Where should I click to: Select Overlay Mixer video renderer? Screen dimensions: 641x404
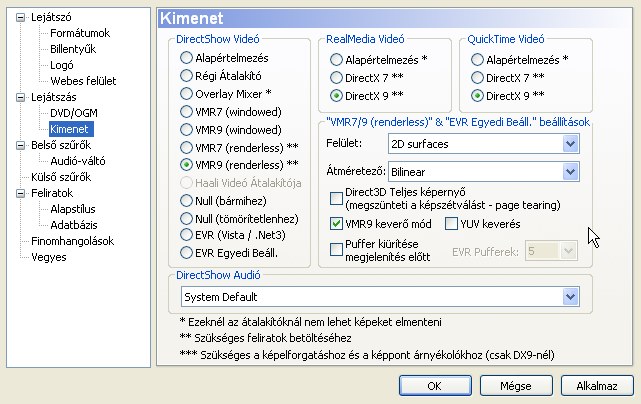187,93
